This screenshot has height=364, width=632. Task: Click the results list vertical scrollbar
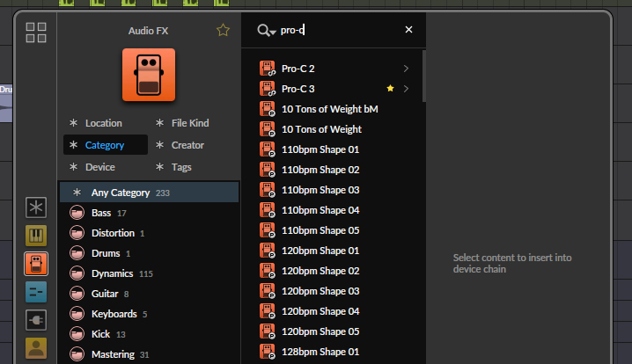pos(423,77)
